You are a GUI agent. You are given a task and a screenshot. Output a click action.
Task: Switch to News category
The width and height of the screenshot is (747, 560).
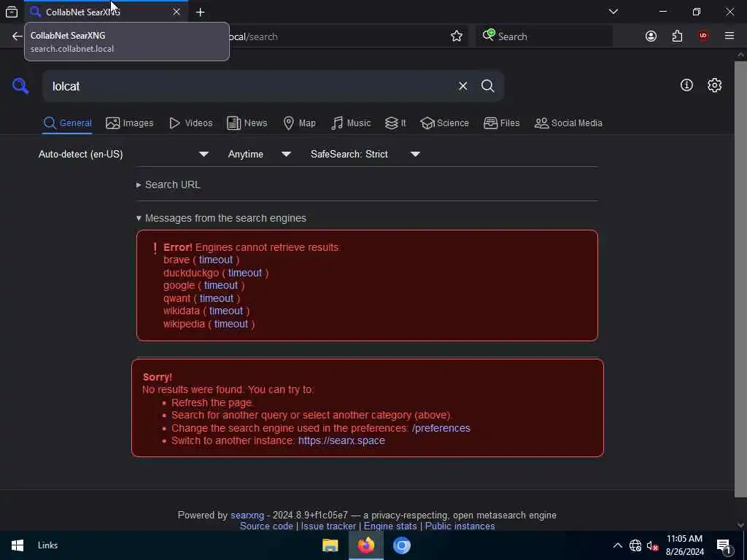click(x=247, y=123)
